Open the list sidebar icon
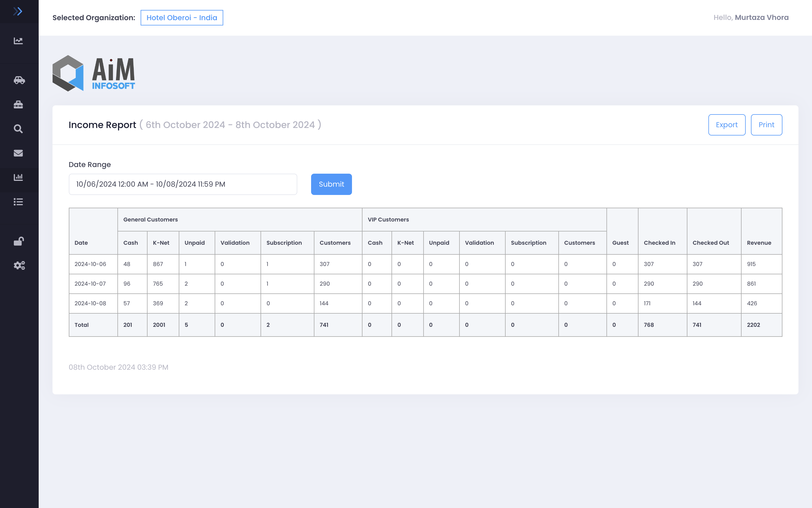 [x=18, y=202]
